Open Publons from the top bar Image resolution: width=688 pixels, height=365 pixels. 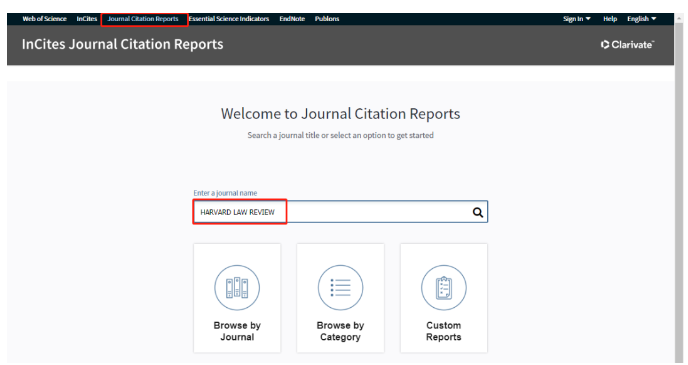click(327, 19)
